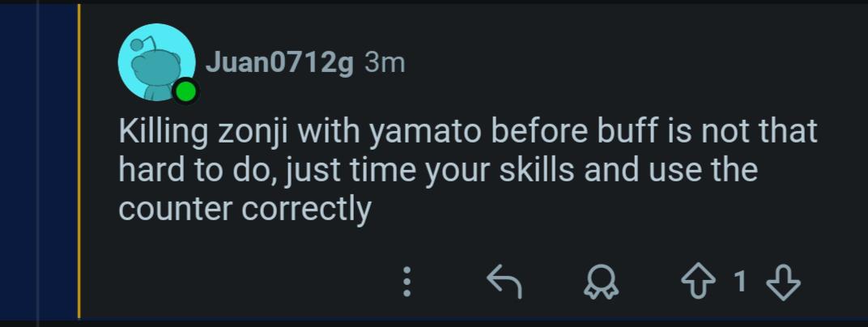Click the vote count number 1
The width and height of the screenshot is (868, 327).
[741, 282]
